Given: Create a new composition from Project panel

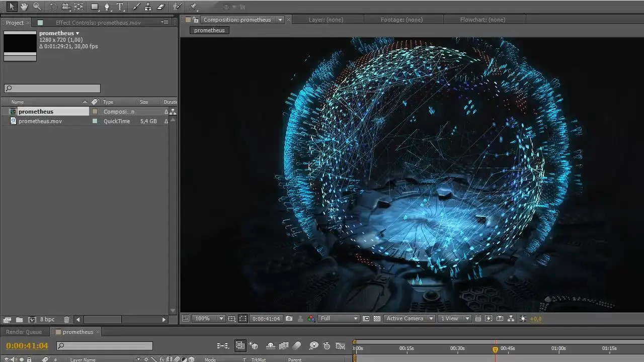Looking at the screenshot, I should [x=32, y=319].
